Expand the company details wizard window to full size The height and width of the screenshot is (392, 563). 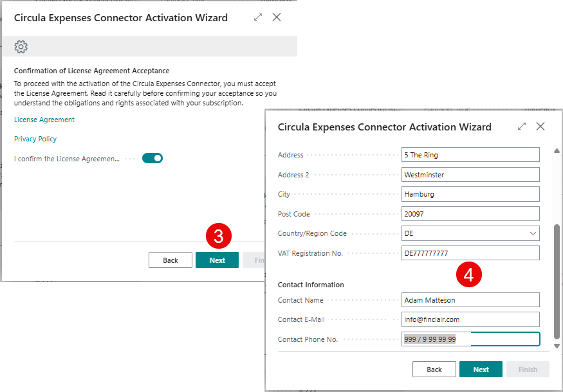[x=522, y=126]
